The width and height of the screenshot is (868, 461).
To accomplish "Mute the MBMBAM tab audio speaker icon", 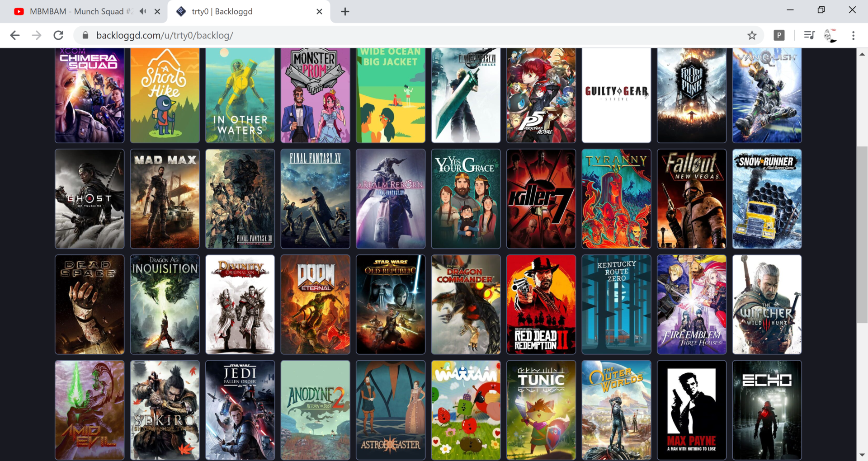I will 143,11.
